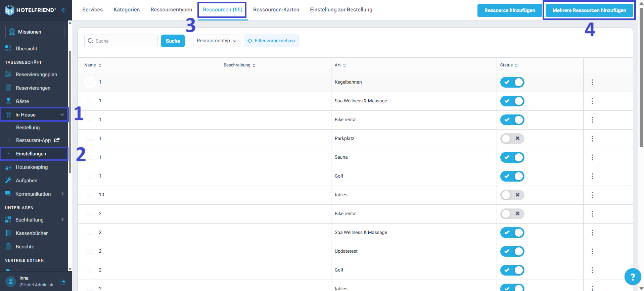Click the Ressource hinzufügen button
Viewport: 644px width, 291px height.
(510, 10)
